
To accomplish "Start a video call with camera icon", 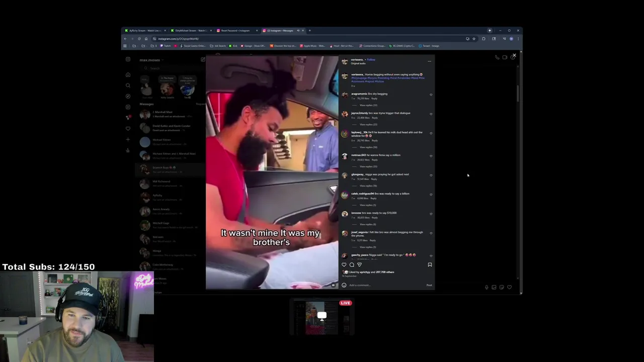I will 505,57.
